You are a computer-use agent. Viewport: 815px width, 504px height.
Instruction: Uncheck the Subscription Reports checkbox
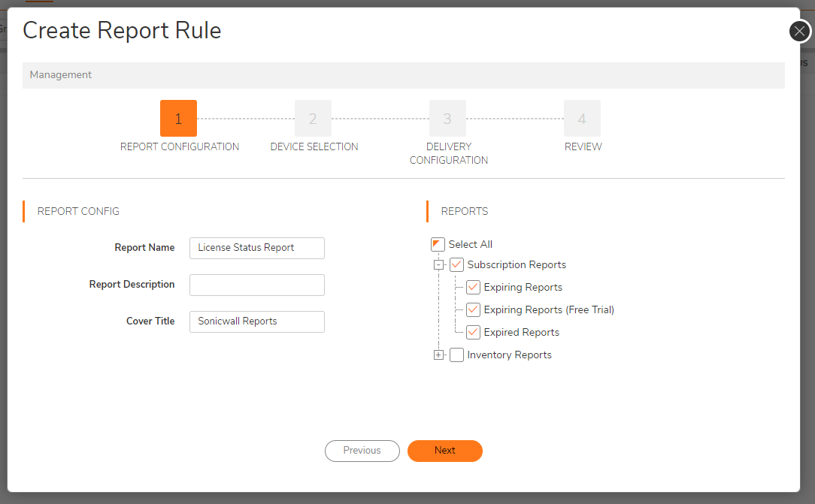point(456,265)
